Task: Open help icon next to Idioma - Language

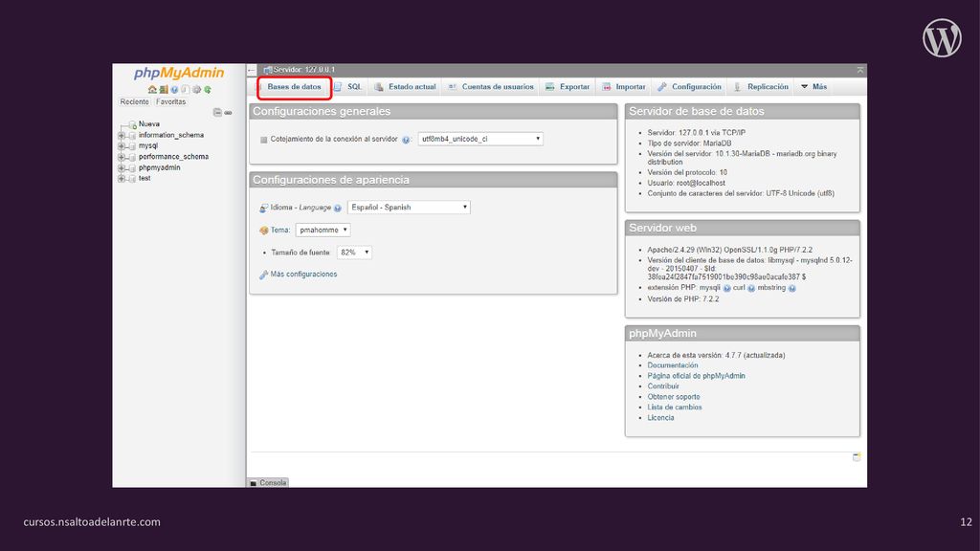Action: pyautogui.click(x=338, y=208)
